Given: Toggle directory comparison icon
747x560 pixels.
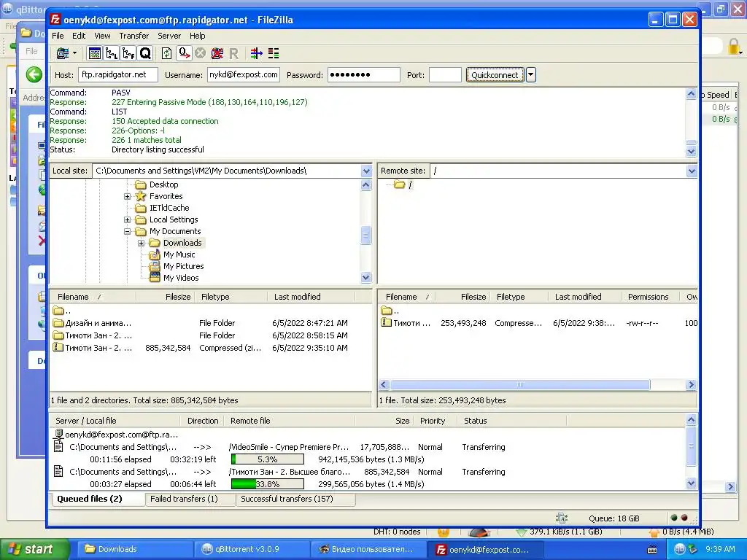Looking at the screenshot, I should click(274, 53).
